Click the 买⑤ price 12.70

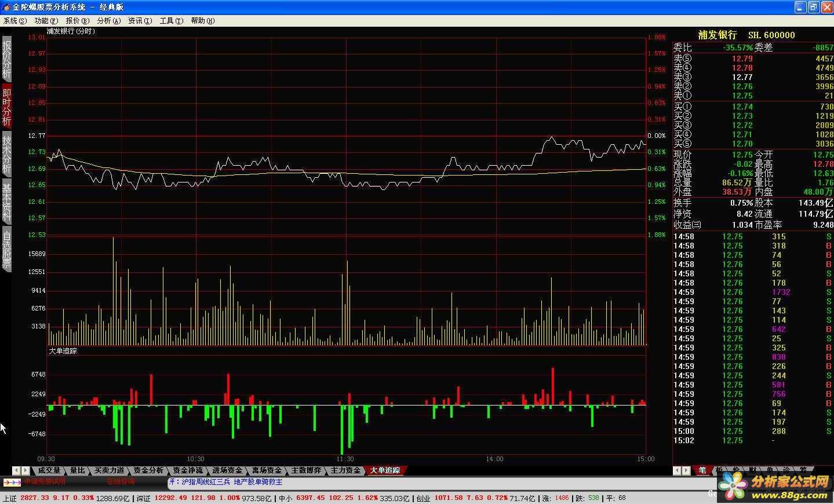click(x=742, y=144)
